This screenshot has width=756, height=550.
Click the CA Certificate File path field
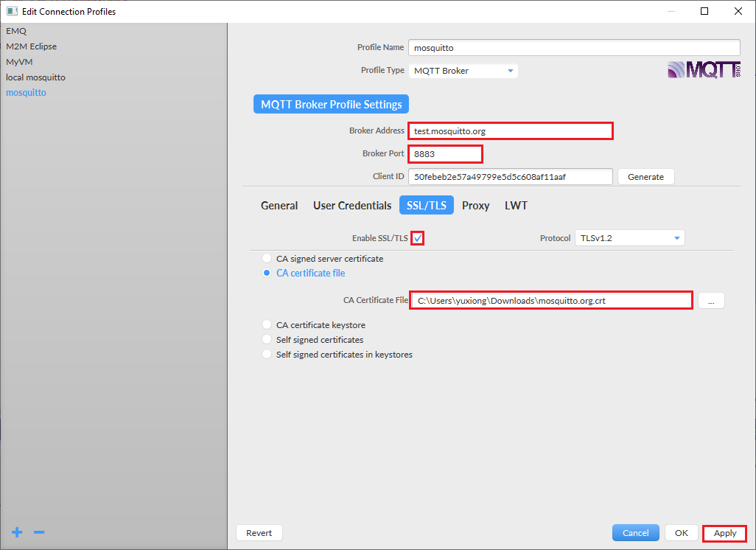click(551, 300)
